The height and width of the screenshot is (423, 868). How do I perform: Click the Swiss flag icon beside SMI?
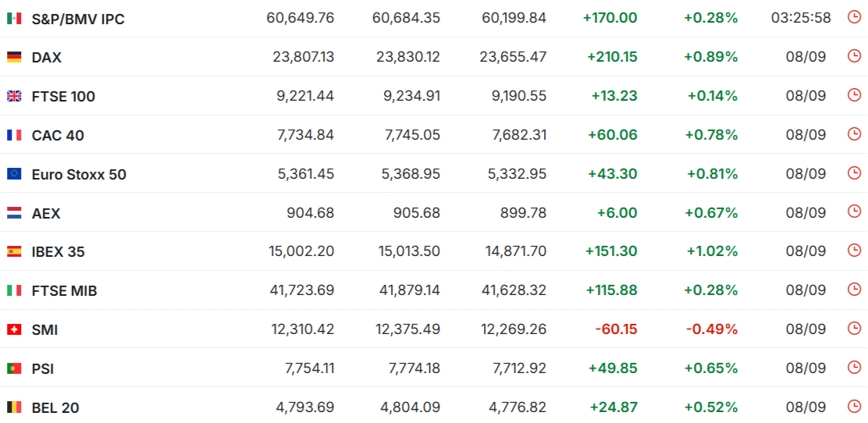14,330
